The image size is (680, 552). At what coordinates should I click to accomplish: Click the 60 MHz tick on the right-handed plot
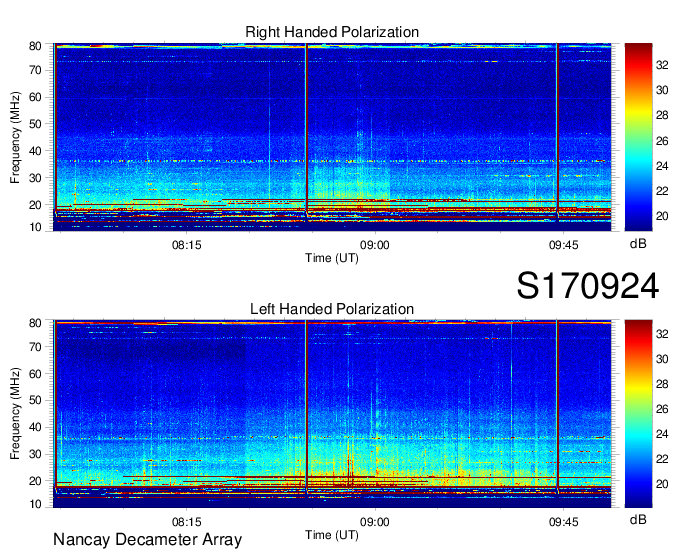pos(35,97)
